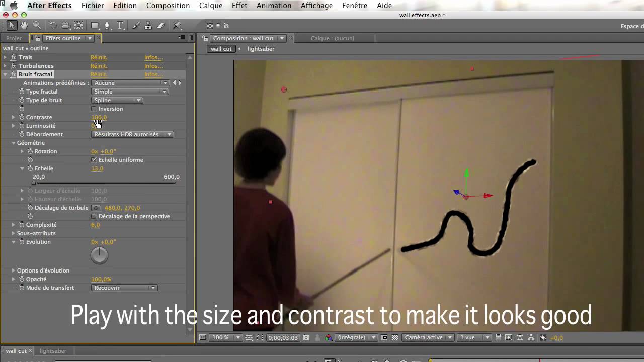The width and height of the screenshot is (644, 362).
Task: Select the Selection arrow tool
Action: (x=12, y=25)
